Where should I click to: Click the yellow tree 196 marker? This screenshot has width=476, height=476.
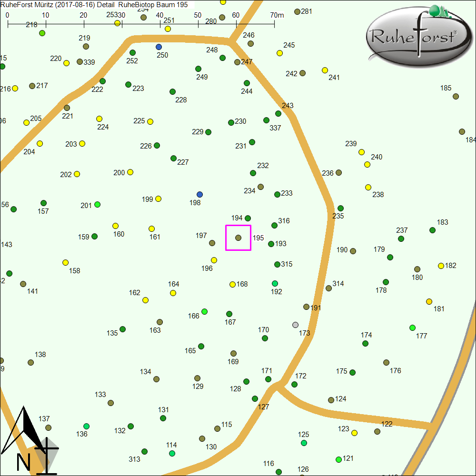pos(214,260)
